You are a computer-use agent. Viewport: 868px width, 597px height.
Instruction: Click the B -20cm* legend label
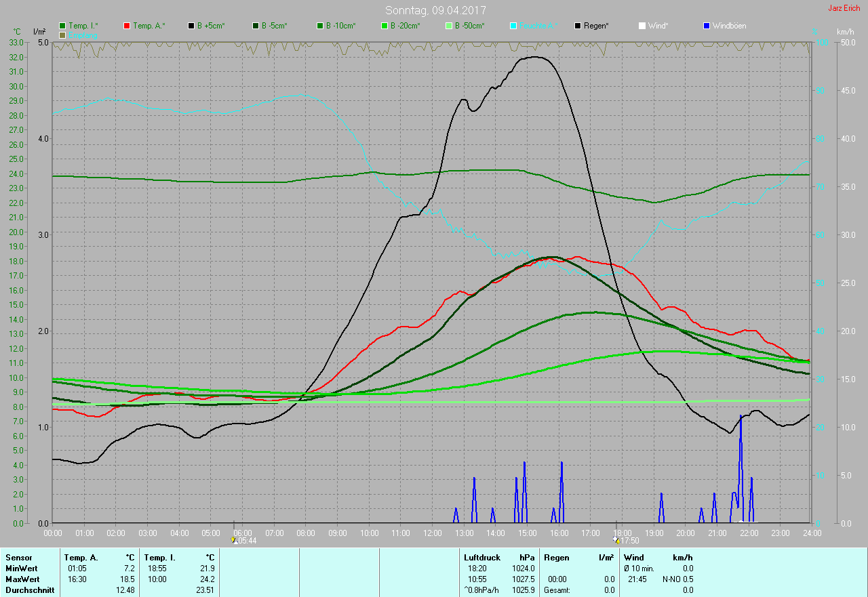coord(406,26)
